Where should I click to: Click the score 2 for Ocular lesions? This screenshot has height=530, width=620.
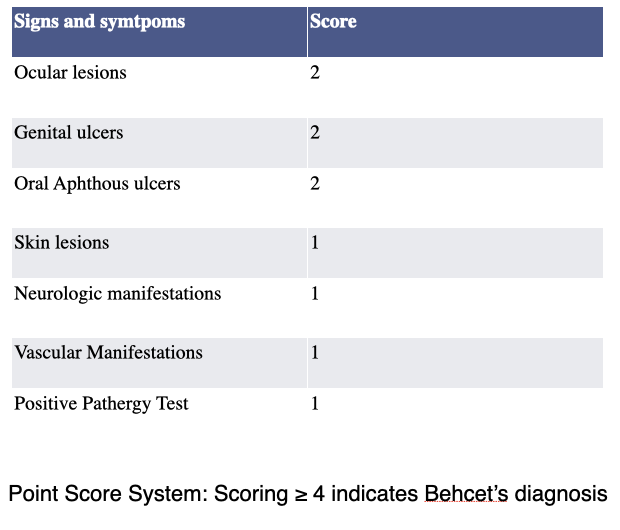point(315,73)
